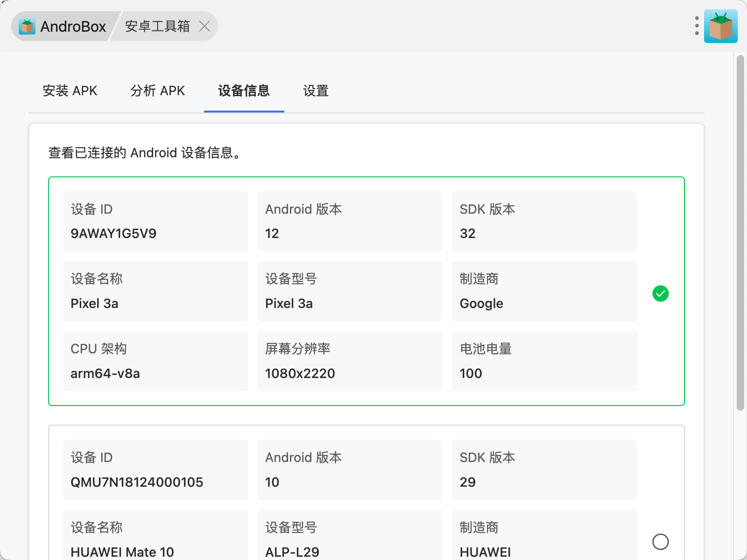Click the 屏幕分辨率 label
The width and height of the screenshot is (747, 560).
(x=298, y=349)
